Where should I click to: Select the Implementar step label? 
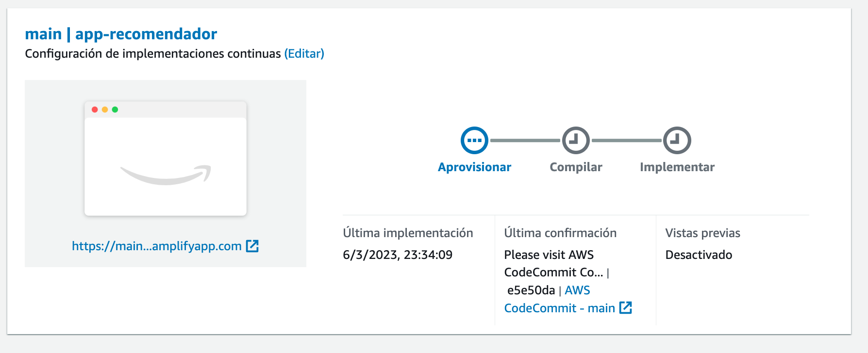pyautogui.click(x=677, y=167)
